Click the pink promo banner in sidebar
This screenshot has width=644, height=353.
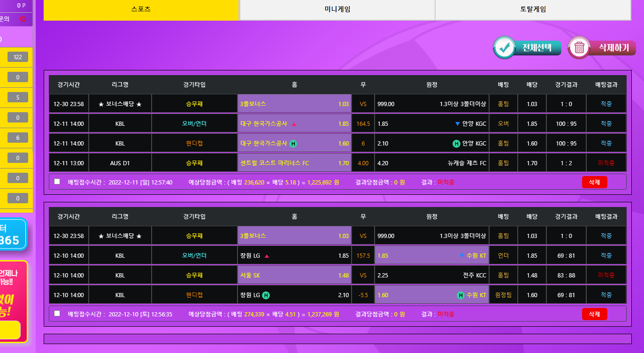pyautogui.click(x=13, y=300)
